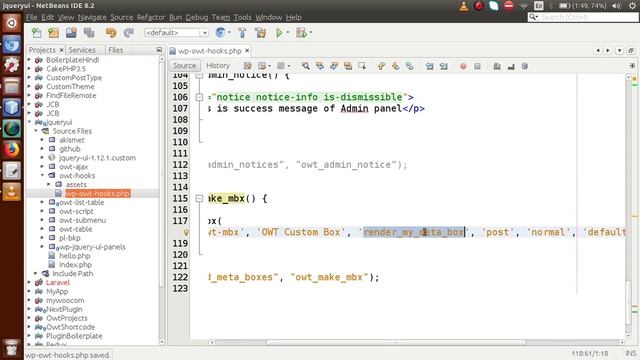
Task: Toggle Rectangular Selection in editor toolbar
Action: tap(362, 66)
